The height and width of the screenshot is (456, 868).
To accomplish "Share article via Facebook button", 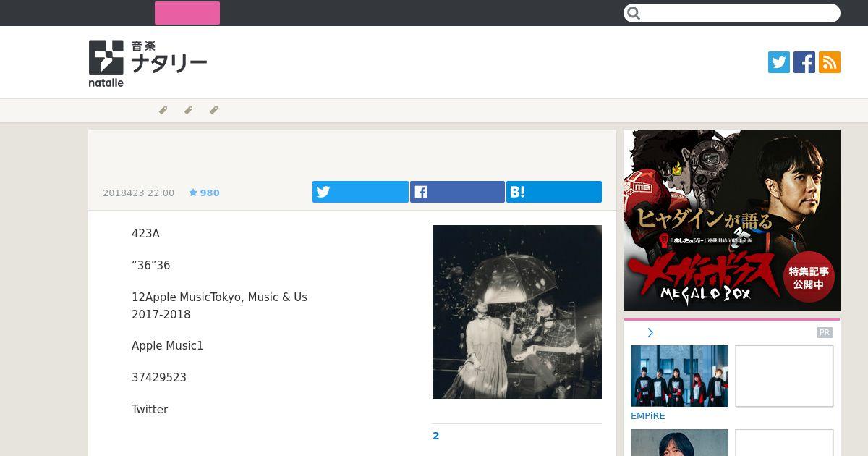I will 457,192.
